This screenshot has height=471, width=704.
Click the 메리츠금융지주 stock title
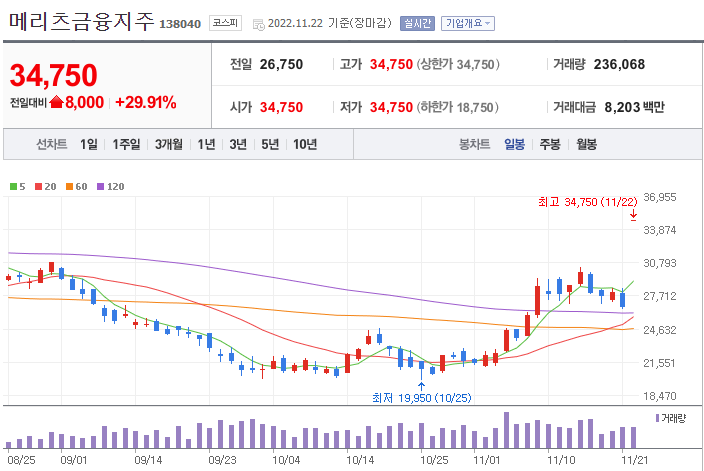(81, 22)
